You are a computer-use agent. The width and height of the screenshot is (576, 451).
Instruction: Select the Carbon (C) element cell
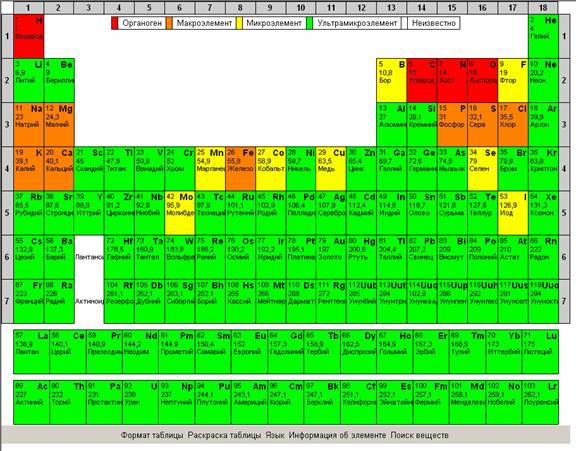(422, 80)
